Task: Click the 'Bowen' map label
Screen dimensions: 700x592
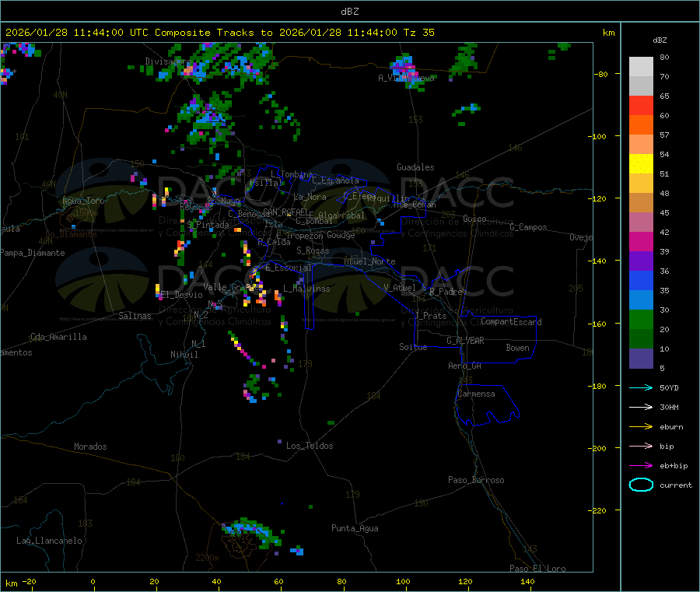Action: tap(517, 347)
